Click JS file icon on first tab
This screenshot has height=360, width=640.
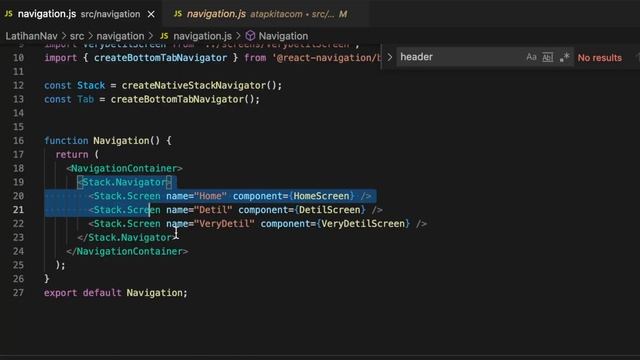[x=9, y=14]
